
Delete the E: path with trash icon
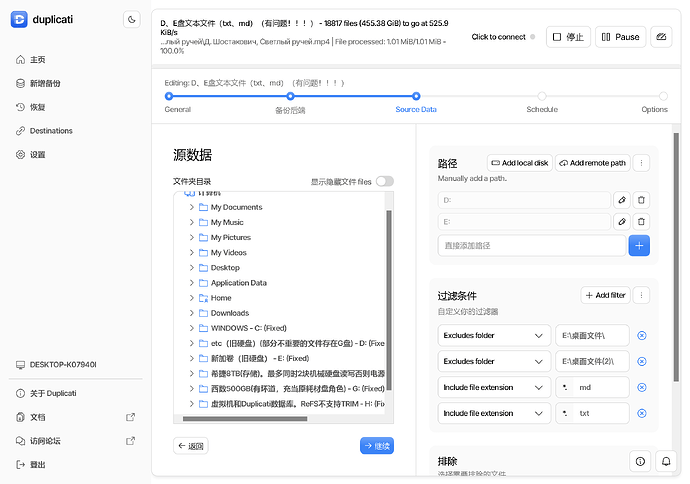(641, 222)
